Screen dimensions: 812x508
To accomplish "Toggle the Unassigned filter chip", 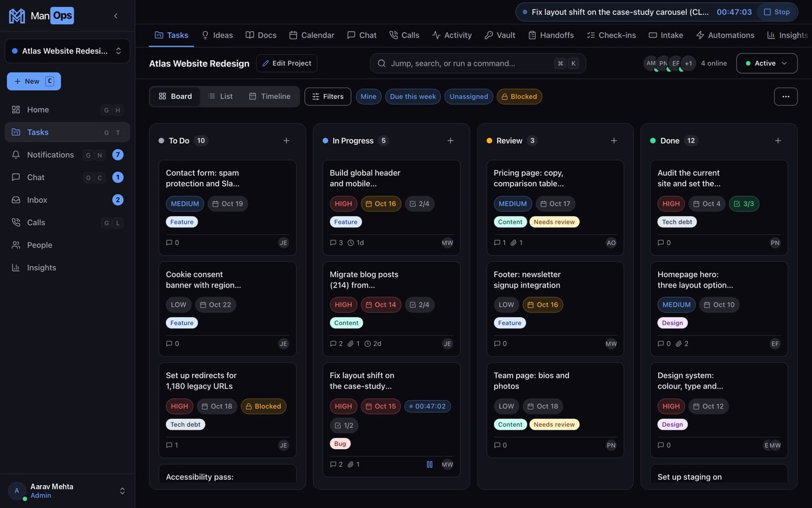I will (468, 97).
